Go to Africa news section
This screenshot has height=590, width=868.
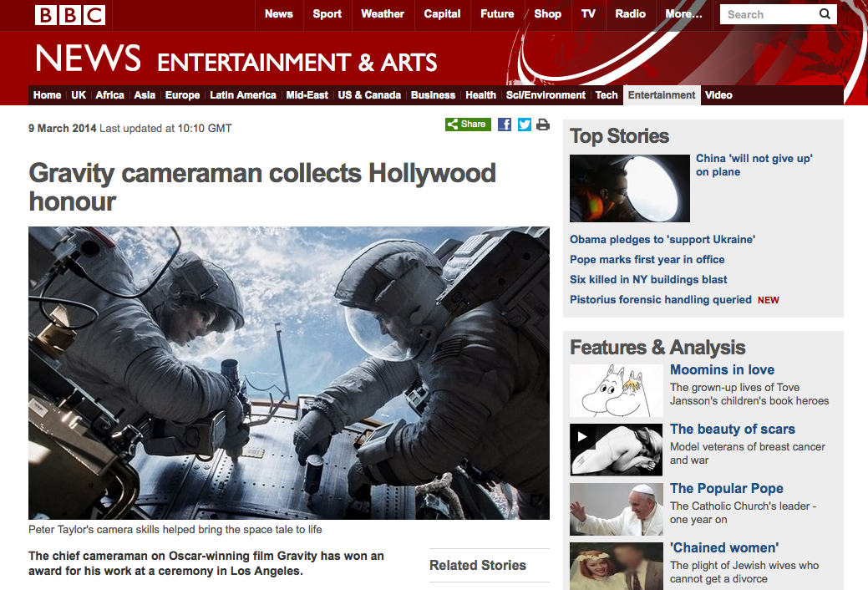[109, 95]
